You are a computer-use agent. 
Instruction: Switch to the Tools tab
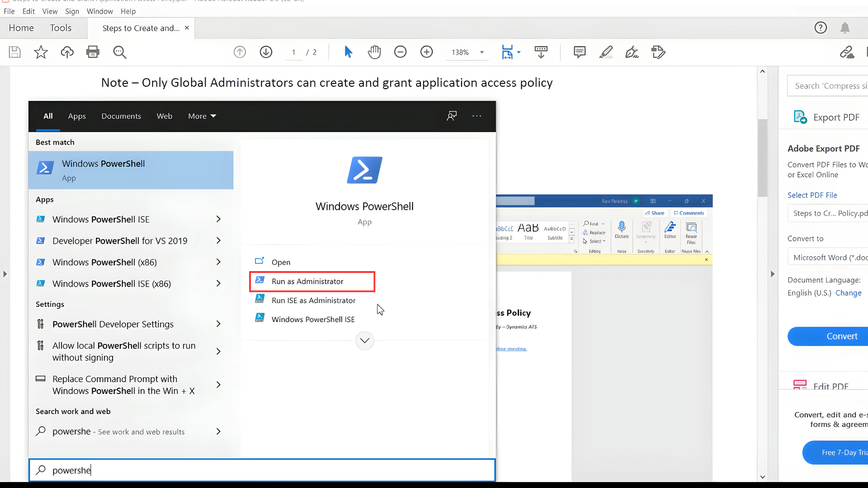61,28
